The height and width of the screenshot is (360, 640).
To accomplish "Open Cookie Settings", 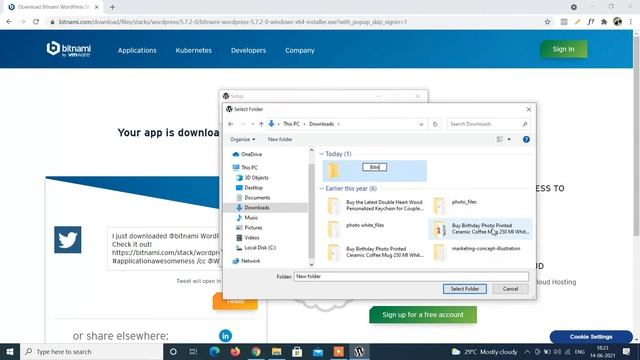I will point(591,337).
